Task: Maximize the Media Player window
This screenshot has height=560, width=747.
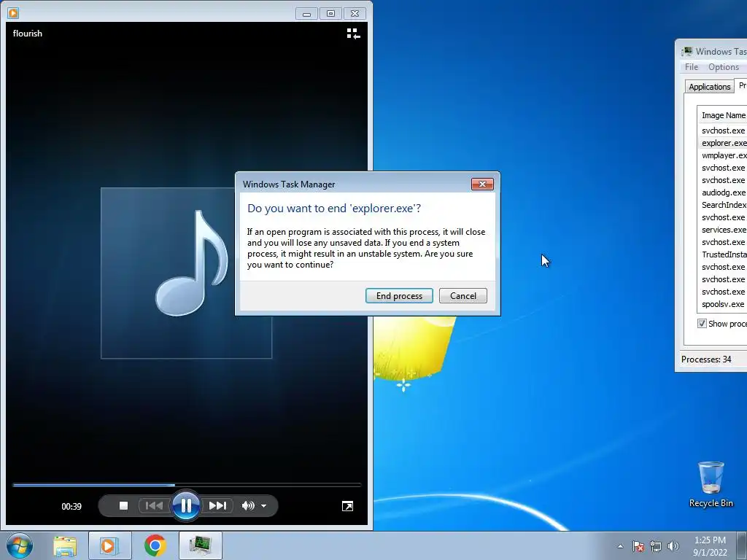Action: tap(330, 14)
